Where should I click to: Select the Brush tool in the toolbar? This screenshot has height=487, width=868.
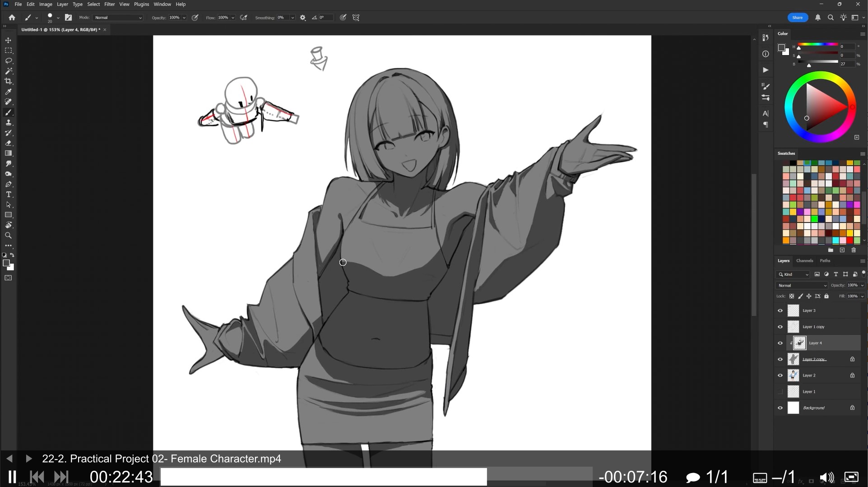pyautogui.click(x=8, y=112)
